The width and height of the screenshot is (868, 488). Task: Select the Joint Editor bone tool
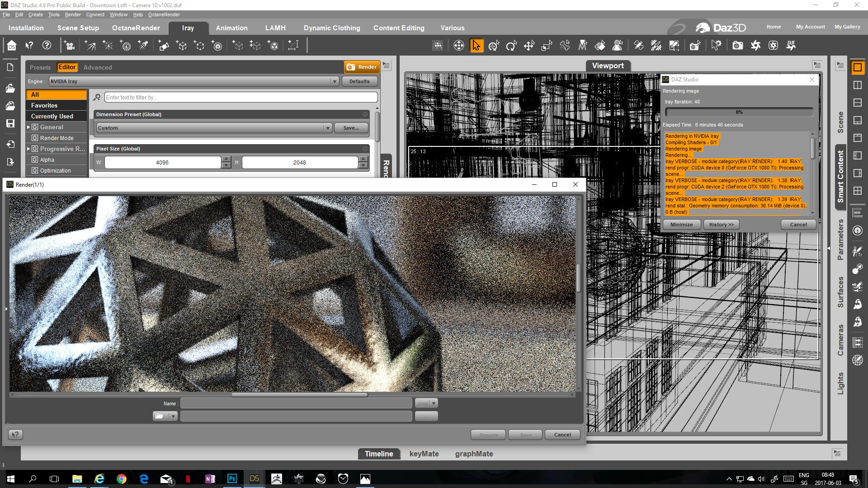point(565,46)
